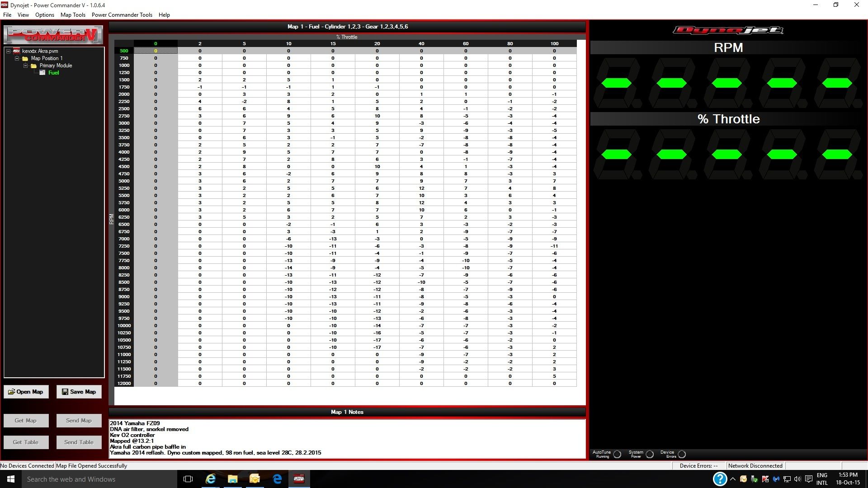The width and height of the screenshot is (868, 488).
Task: Collapse the Primary Module tree node
Action: point(25,66)
